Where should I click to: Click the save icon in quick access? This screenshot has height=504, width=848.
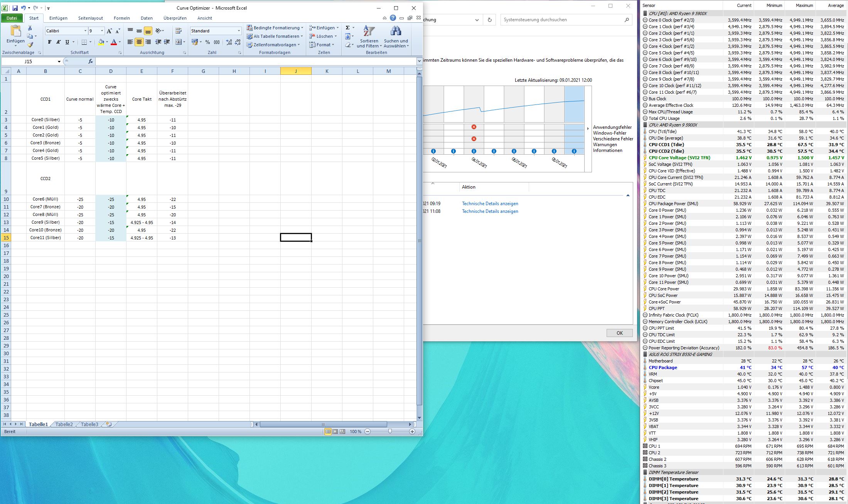point(15,8)
